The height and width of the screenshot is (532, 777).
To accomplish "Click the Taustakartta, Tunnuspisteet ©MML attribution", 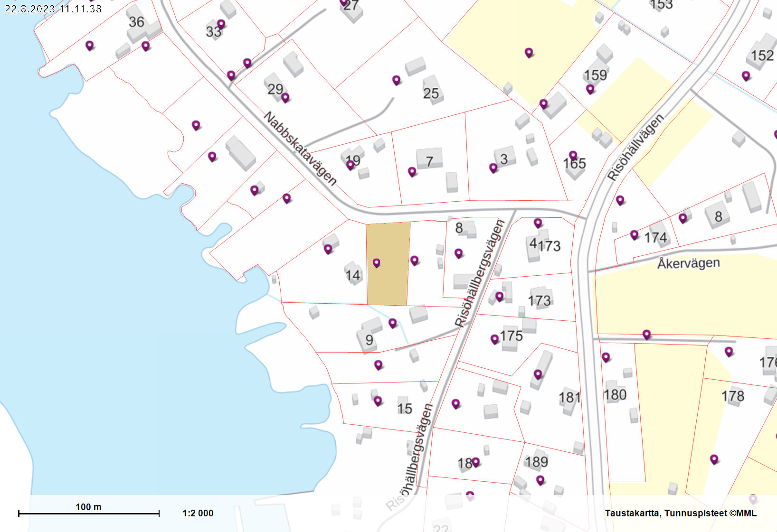I will [681, 513].
